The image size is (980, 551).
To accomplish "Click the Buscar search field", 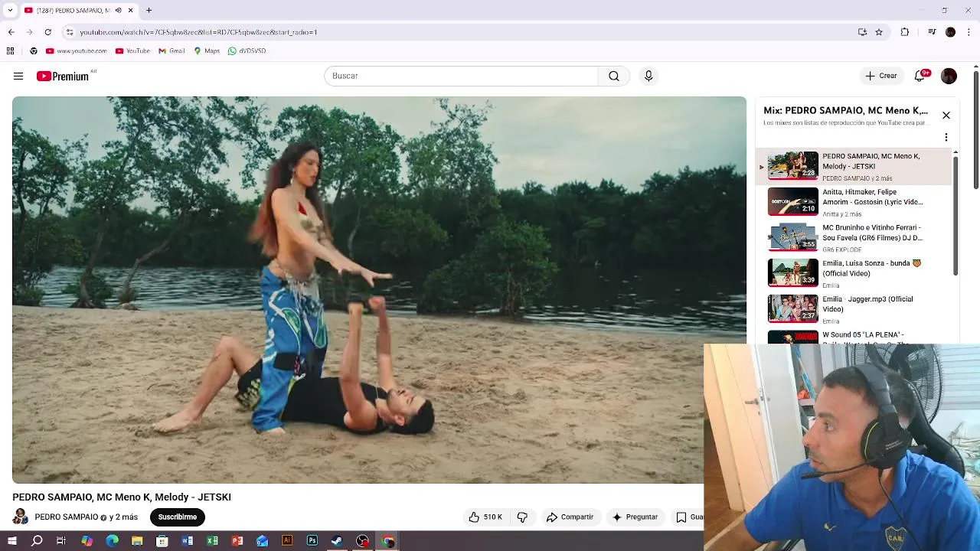I will pyautogui.click(x=461, y=76).
